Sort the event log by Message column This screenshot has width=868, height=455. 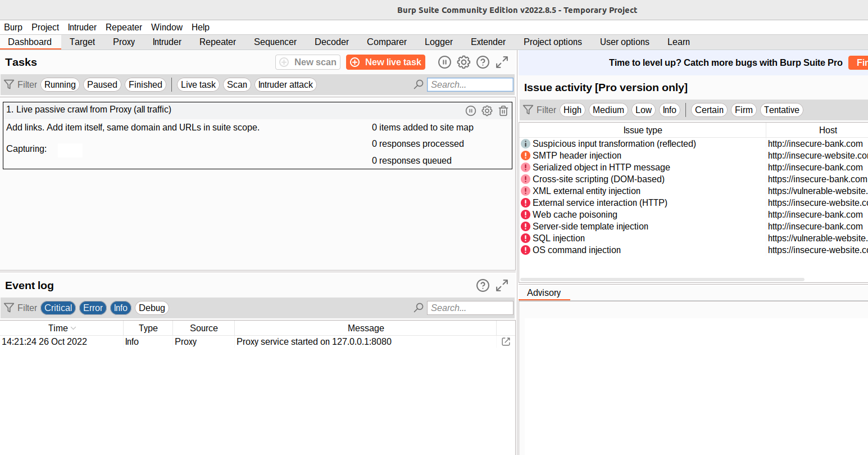pyautogui.click(x=366, y=328)
